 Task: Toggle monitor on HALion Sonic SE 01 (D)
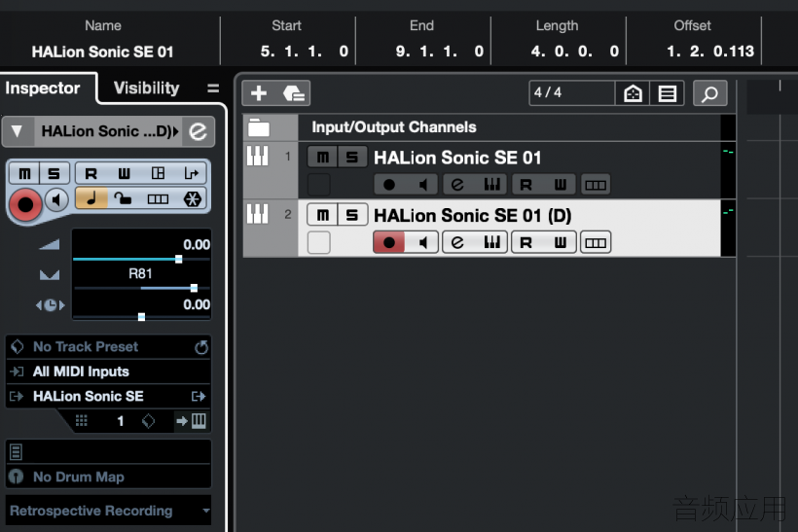click(x=422, y=242)
